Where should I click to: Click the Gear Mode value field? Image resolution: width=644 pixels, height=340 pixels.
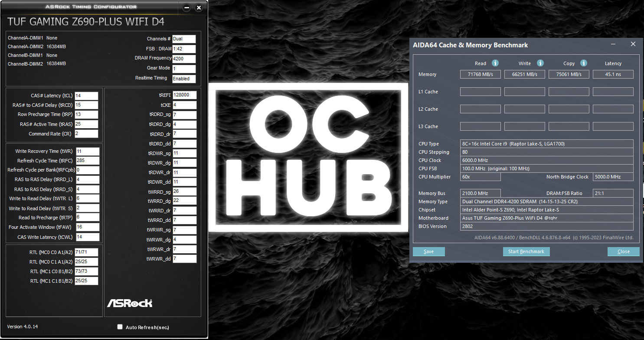coord(184,69)
